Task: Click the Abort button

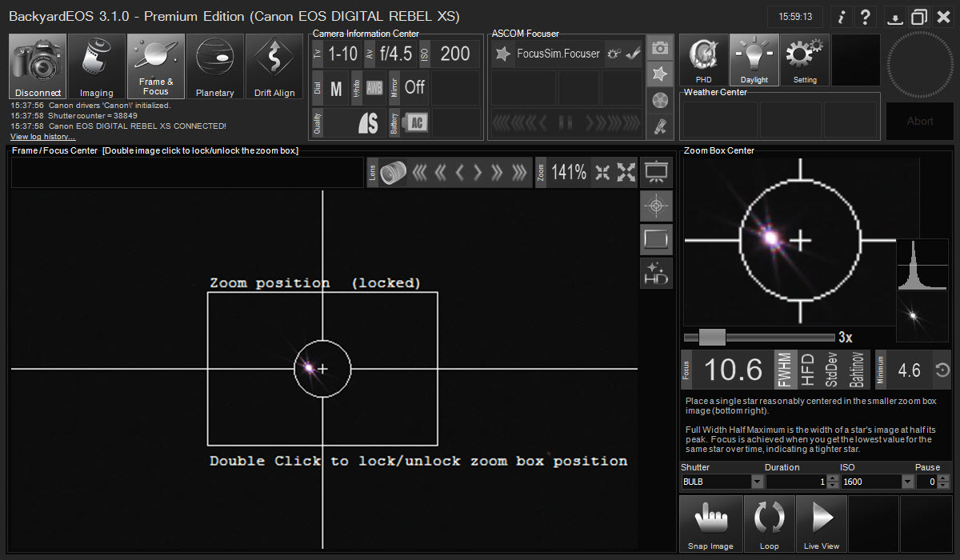Action: [x=919, y=121]
